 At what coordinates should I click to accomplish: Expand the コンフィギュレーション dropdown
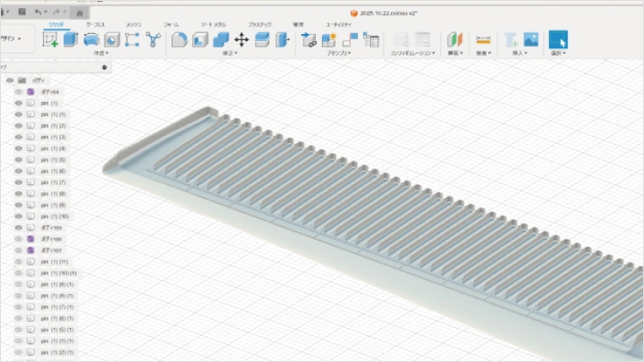click(x=412, y=54)
